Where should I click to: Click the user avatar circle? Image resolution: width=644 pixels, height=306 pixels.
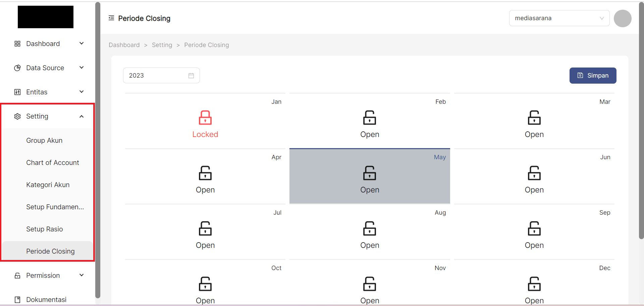(x=622, y=18)
